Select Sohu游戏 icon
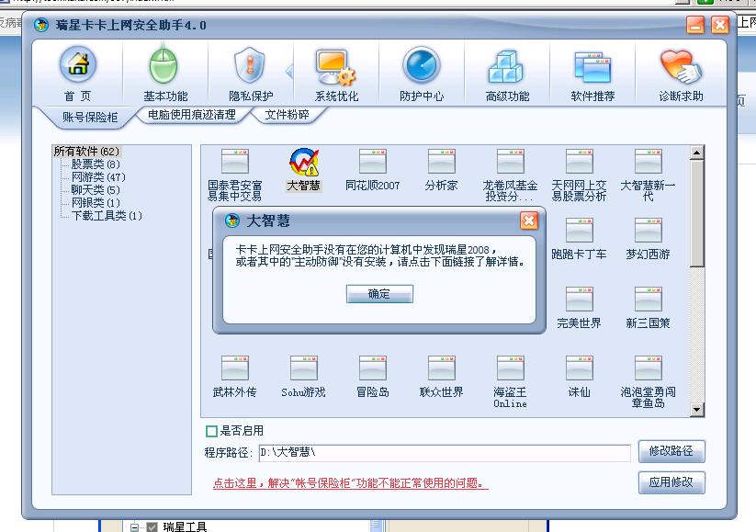756x532 pixels. 304,368
